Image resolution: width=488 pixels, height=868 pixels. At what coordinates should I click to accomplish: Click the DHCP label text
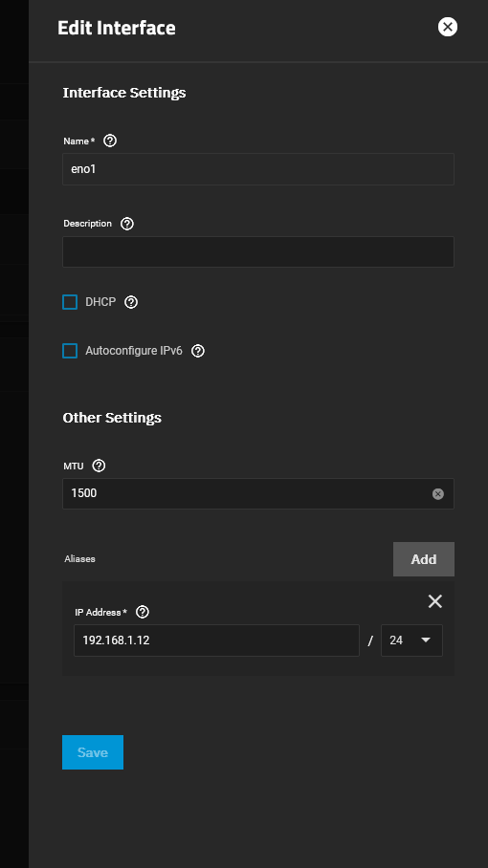[x=100, y=302]
